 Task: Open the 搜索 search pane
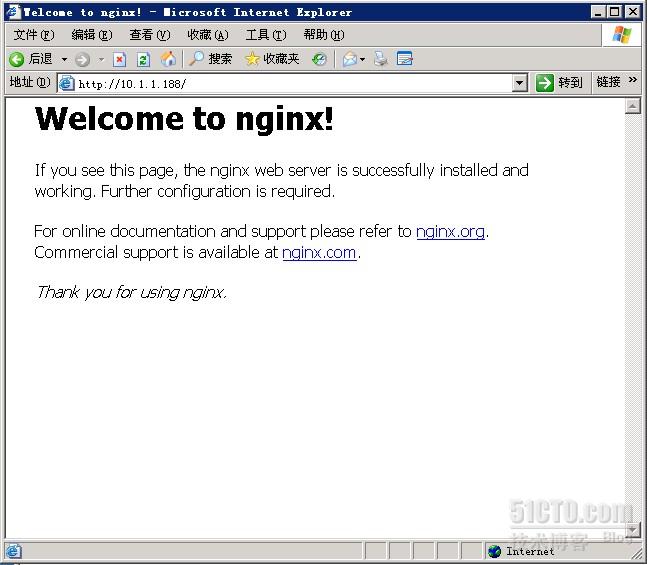click(210, 59)
